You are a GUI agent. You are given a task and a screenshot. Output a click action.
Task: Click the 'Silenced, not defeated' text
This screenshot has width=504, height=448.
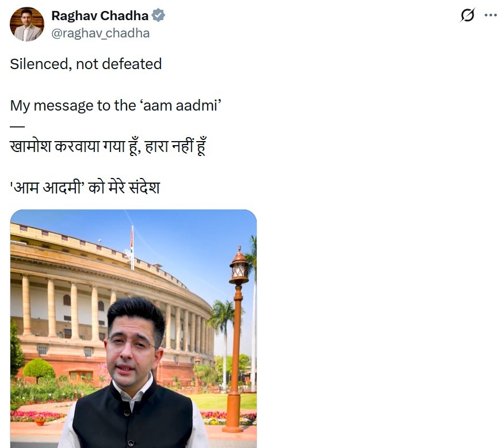[x=86, y=64]
